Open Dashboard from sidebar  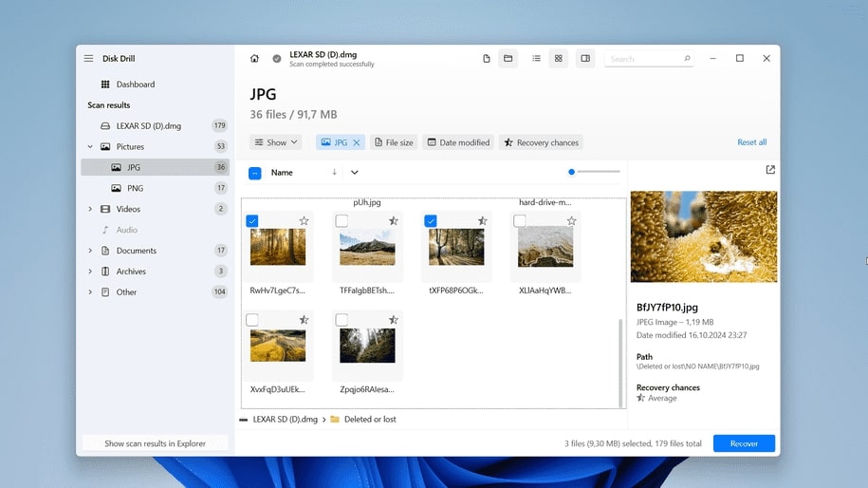click(x=136, y=84)
